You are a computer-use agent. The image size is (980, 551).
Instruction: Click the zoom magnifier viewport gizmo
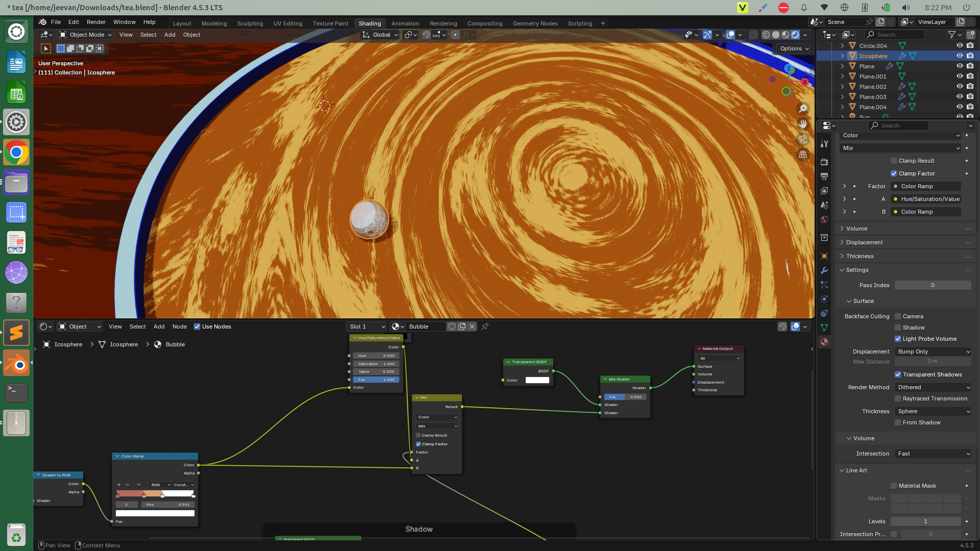tap(803, 108)
